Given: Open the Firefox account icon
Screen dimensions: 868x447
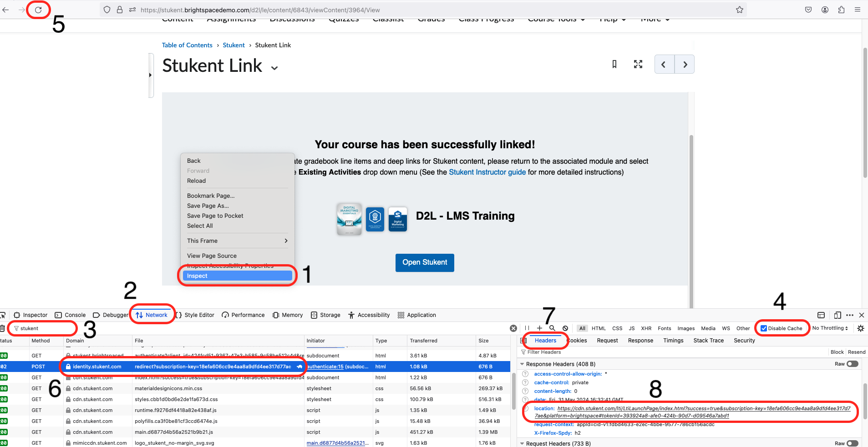Looking at the screenshot, I should click(x=825, y=10).
